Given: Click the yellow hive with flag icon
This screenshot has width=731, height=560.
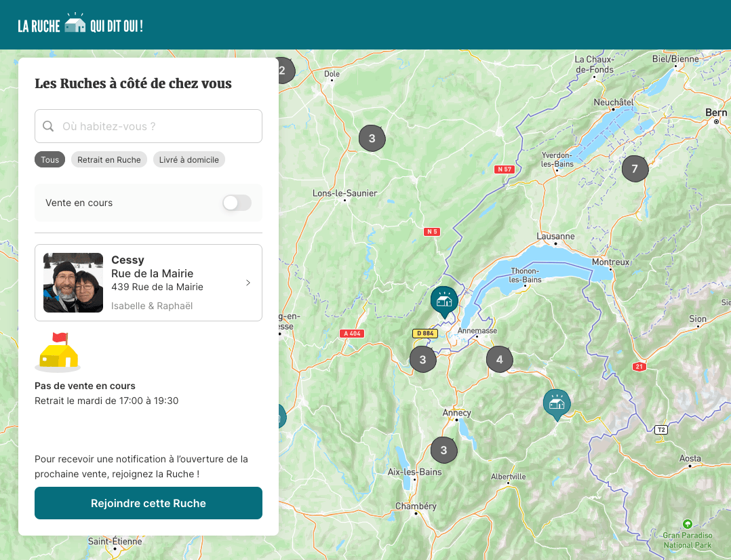Looking at the screenshot, I should [x=58, y=353].
